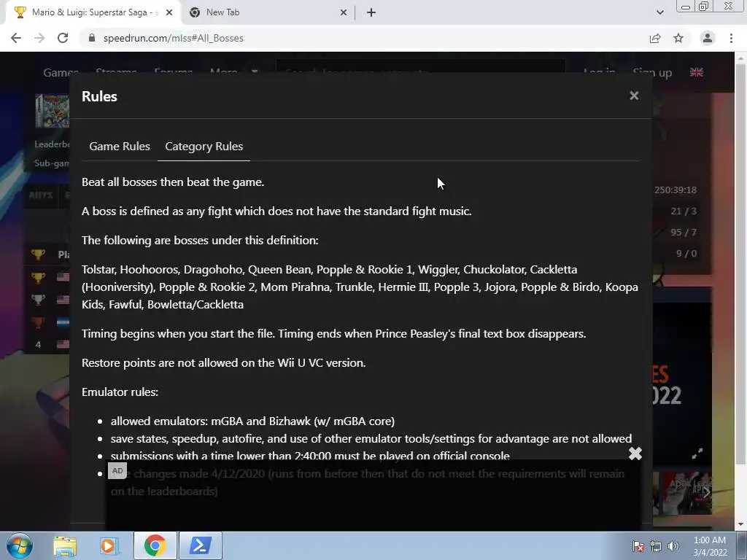This screenshot has height=560, width=747.
Task: Open the Chrome three-dot menu
Action: [x=731, y=38]
